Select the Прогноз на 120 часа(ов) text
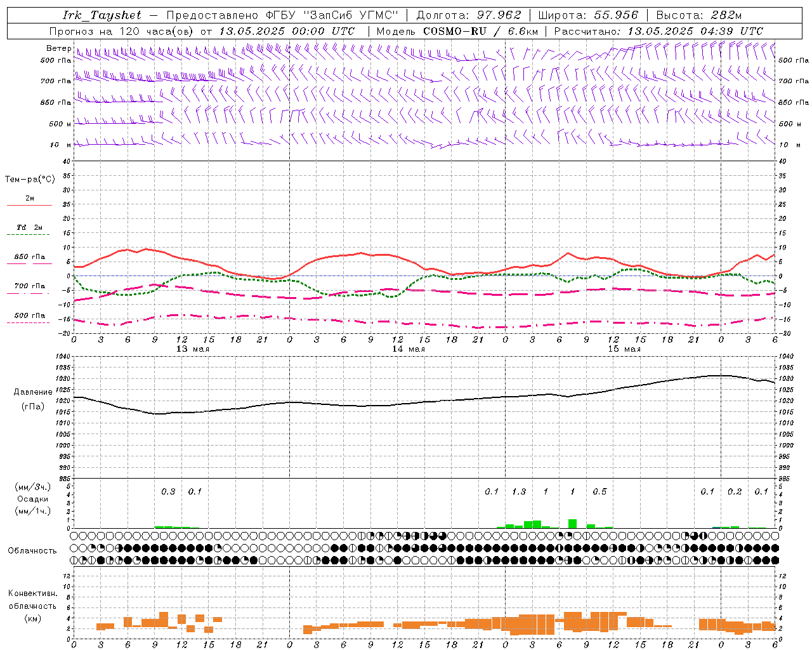The height and width of the screenshot is (650, 812). click(122, 31)
